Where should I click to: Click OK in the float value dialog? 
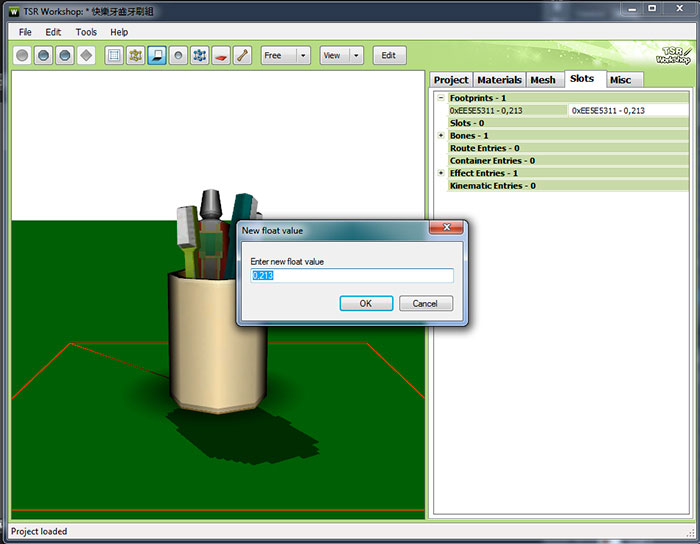[365, 303]
